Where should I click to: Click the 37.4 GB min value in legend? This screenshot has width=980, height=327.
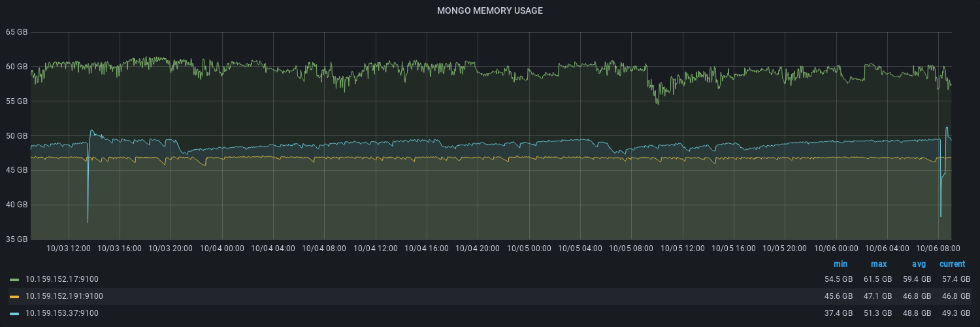(x=838, y=313)
